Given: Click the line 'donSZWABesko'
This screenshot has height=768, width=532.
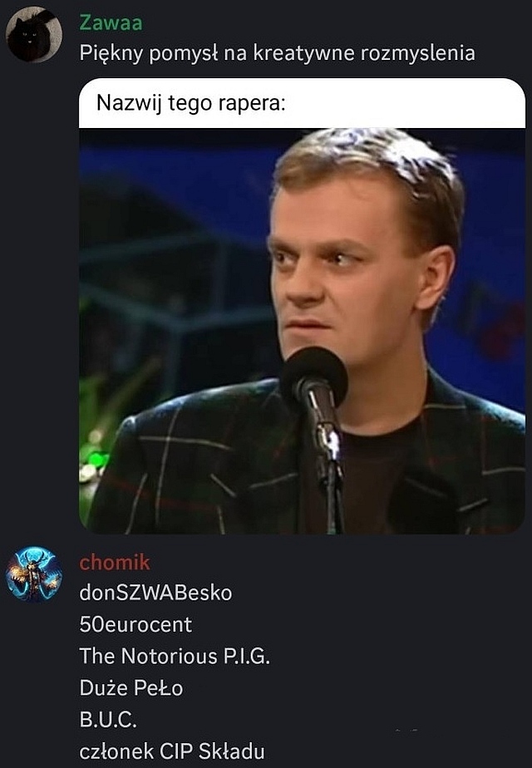Looking at the screenshot, I should [155, 593].
